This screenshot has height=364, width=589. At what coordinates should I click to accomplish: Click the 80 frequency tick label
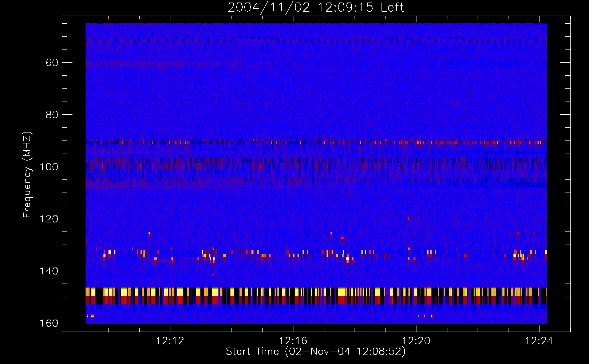[52, 115]
